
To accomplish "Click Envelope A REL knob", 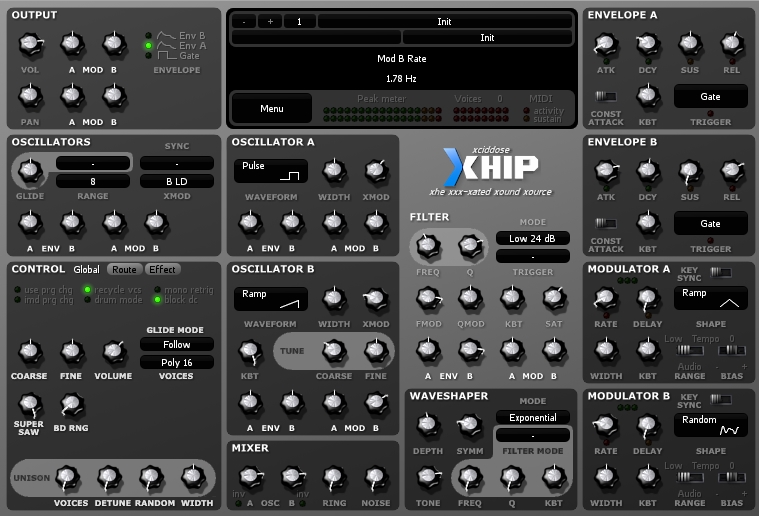I will click(732, 45).
